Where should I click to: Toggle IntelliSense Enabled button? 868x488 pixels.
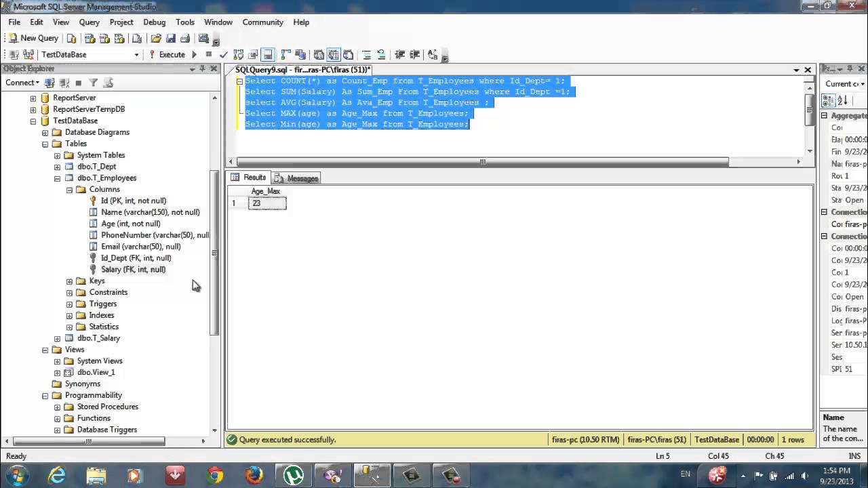pos(268,54)
